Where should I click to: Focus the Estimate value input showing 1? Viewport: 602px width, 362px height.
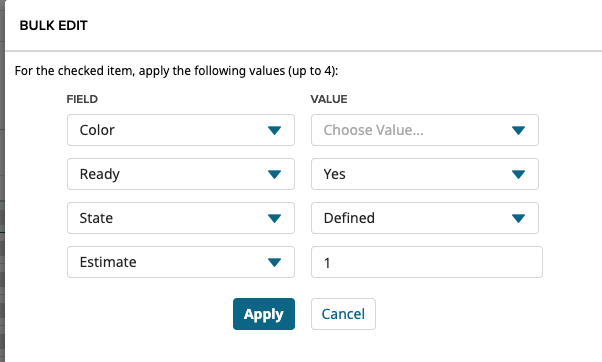427,262
